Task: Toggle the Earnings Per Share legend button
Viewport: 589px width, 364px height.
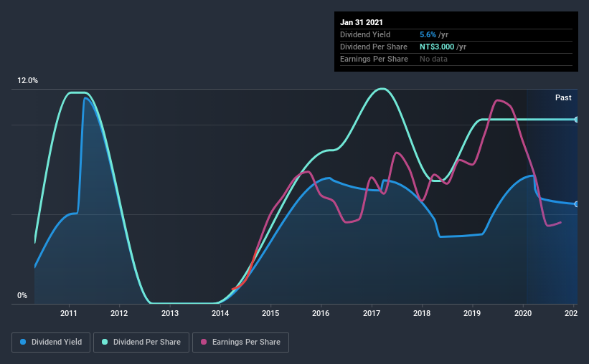Action: (x=240, y=343)
